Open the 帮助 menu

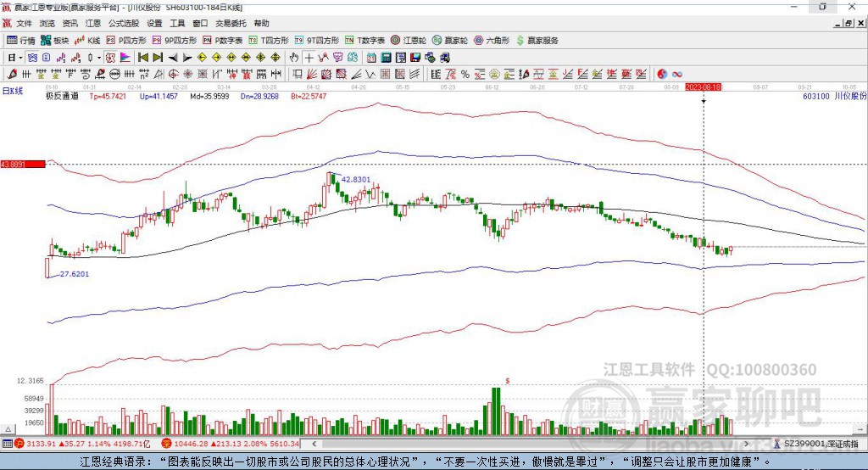point(261,23)
